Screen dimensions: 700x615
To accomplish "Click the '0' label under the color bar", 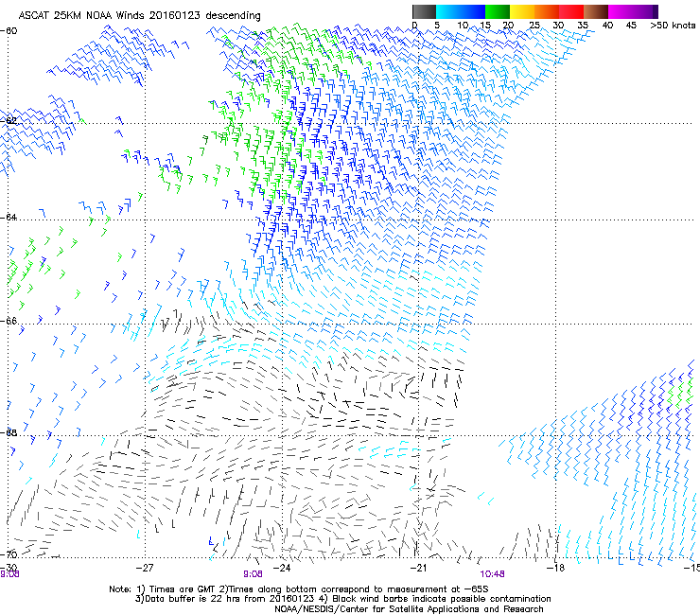I will coord(414,25).
